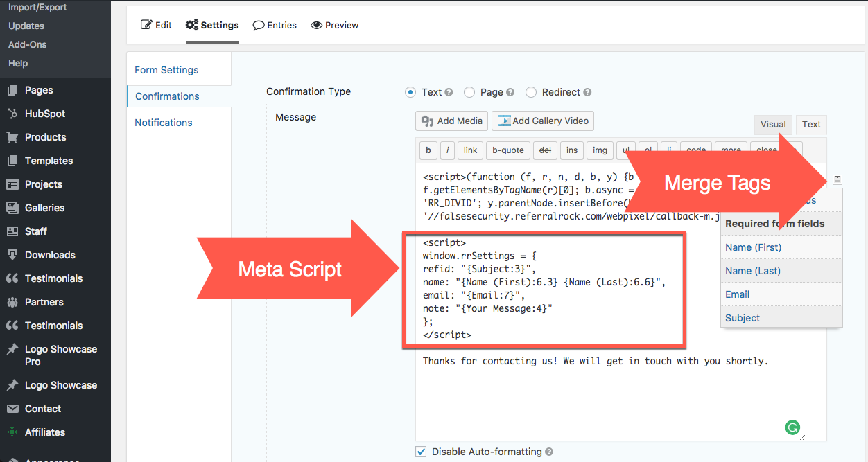868x462 pixels.
Task: Switch to the Visual editor tab
Action: click(773, 125)
